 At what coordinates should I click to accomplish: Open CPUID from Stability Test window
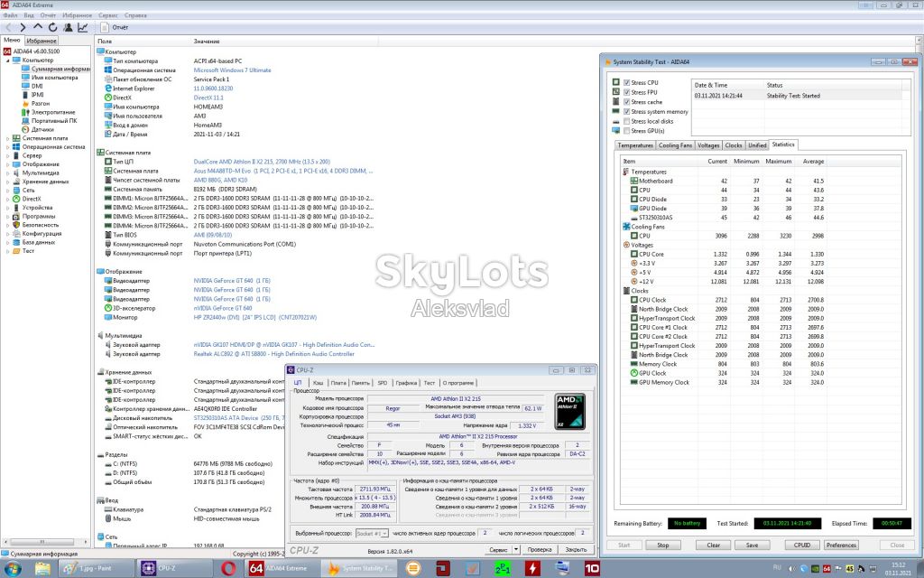pyautogui.click(x=802, y=545)
